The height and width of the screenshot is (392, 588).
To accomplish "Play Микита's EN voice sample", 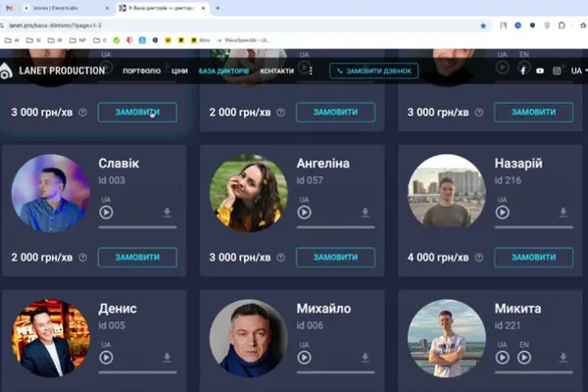I will tap(524, 358).
